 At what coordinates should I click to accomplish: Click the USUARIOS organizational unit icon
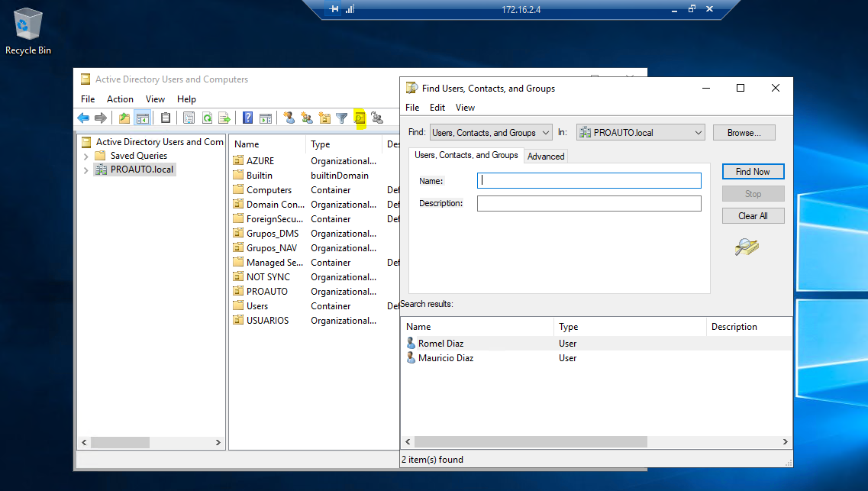238,320
